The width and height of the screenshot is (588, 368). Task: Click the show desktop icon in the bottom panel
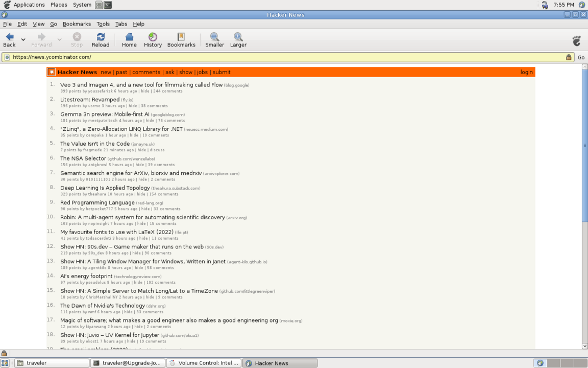(5, 363)
